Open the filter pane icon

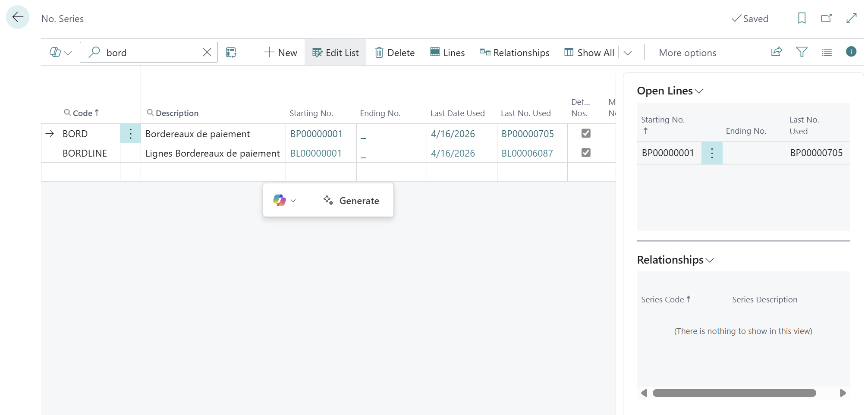(x=802, y=52)
